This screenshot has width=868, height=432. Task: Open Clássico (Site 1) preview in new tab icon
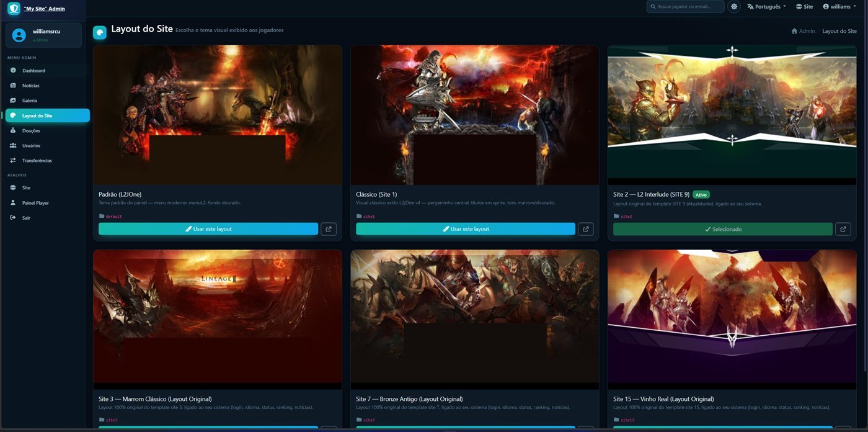(586, 229)
